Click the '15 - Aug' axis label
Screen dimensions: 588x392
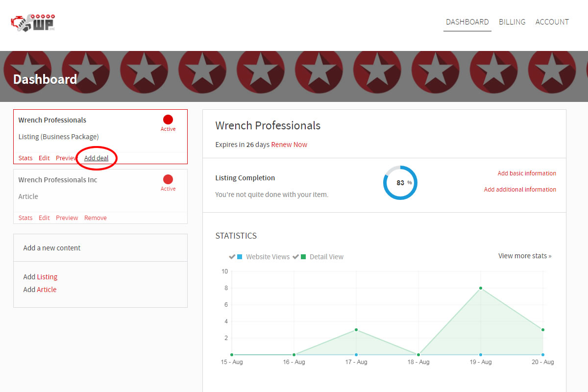pos(232,362)
